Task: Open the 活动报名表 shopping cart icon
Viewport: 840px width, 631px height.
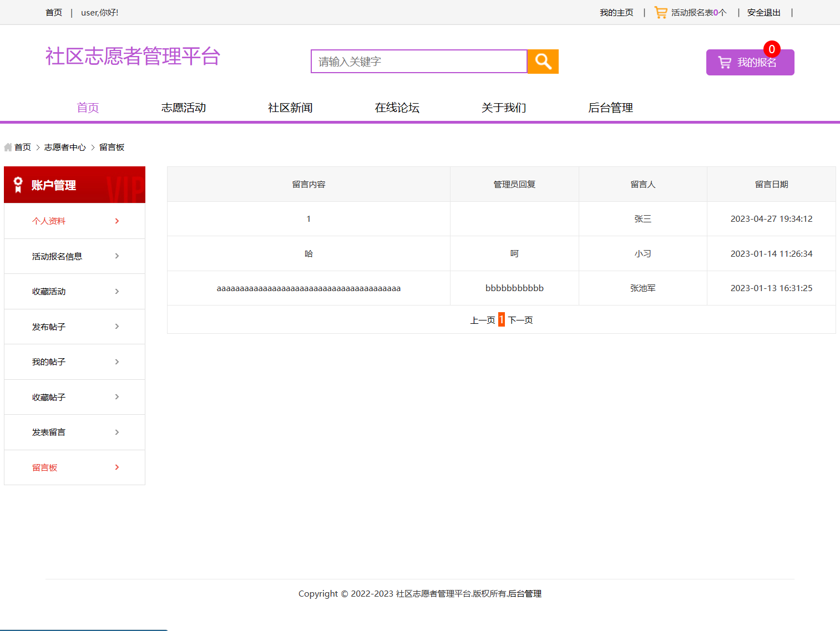Action: click(x=660, y=12)
